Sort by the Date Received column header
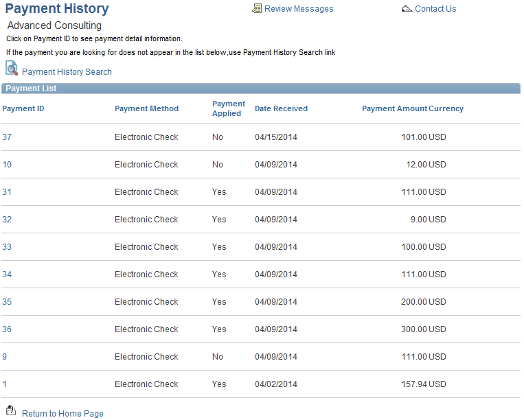Viewport: 524px width, 420px height. pyautogui.click(x=281, y=108)
